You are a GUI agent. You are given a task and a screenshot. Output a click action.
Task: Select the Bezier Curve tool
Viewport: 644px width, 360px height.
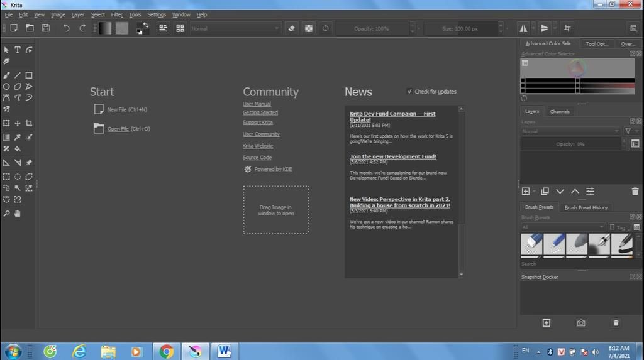[6, 98]
